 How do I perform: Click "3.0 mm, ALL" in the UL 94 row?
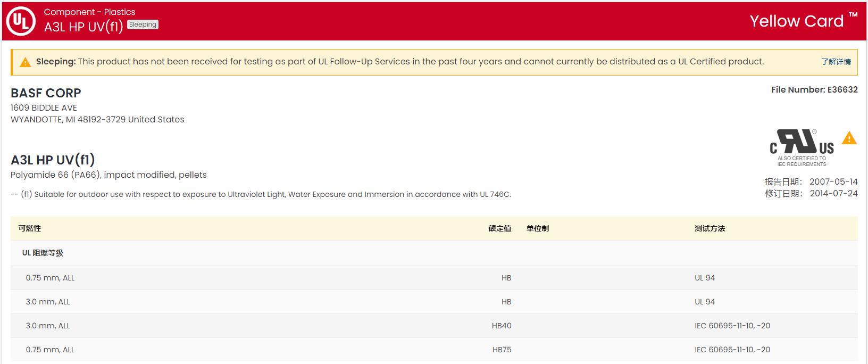click(x=48, y=302)
